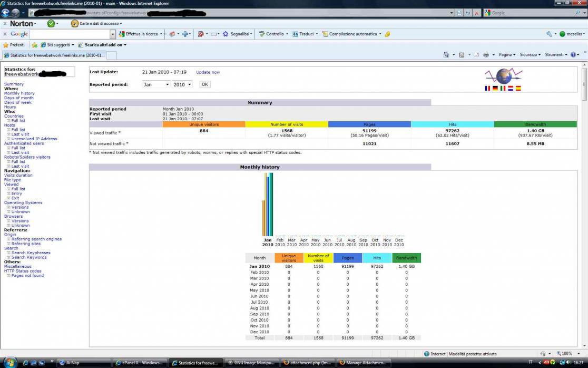Click the AWStats globe logo
The height and width of the screenshot is (368, 588).
click(504, 76)
